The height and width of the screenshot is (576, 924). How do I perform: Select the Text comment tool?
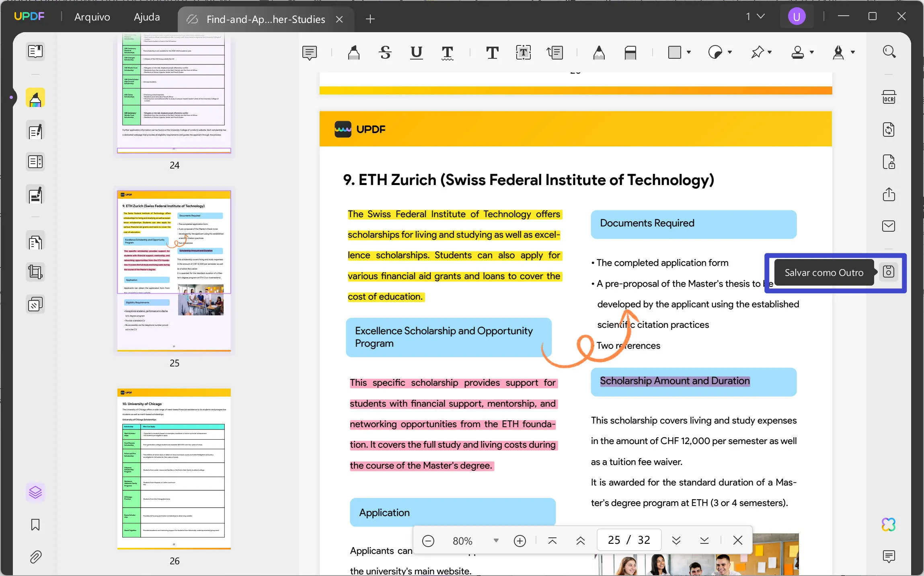tap(492, 52)
